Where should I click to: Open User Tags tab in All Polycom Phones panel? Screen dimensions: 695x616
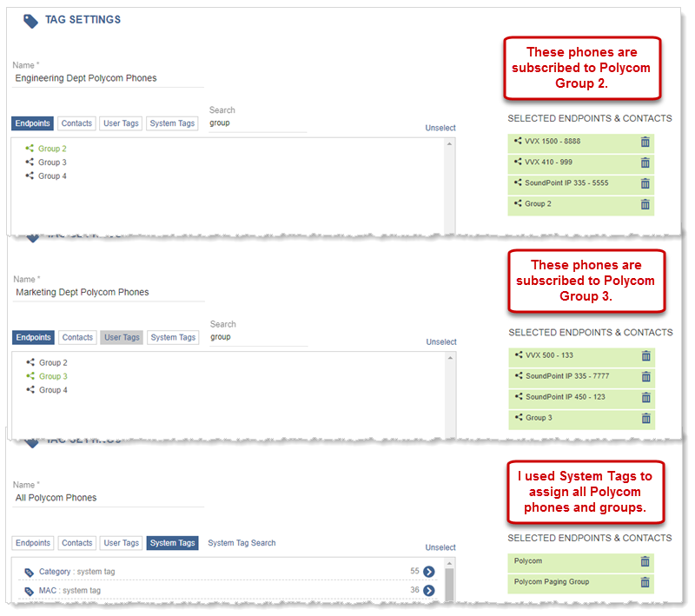click(121, 543)
